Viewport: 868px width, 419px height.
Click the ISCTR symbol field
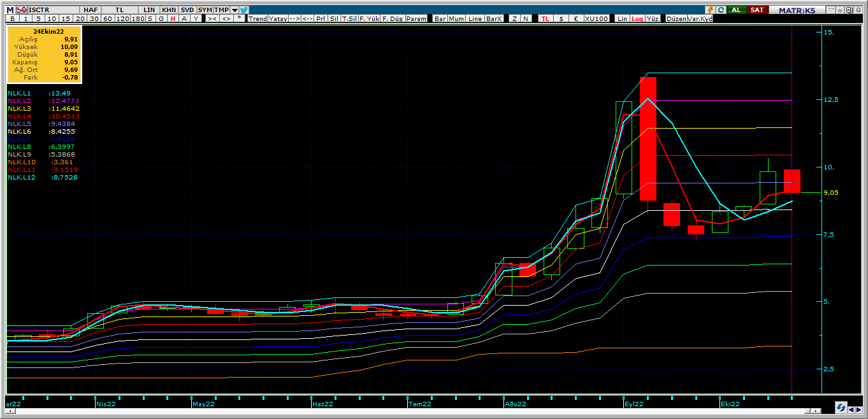[x=54, y=10]
